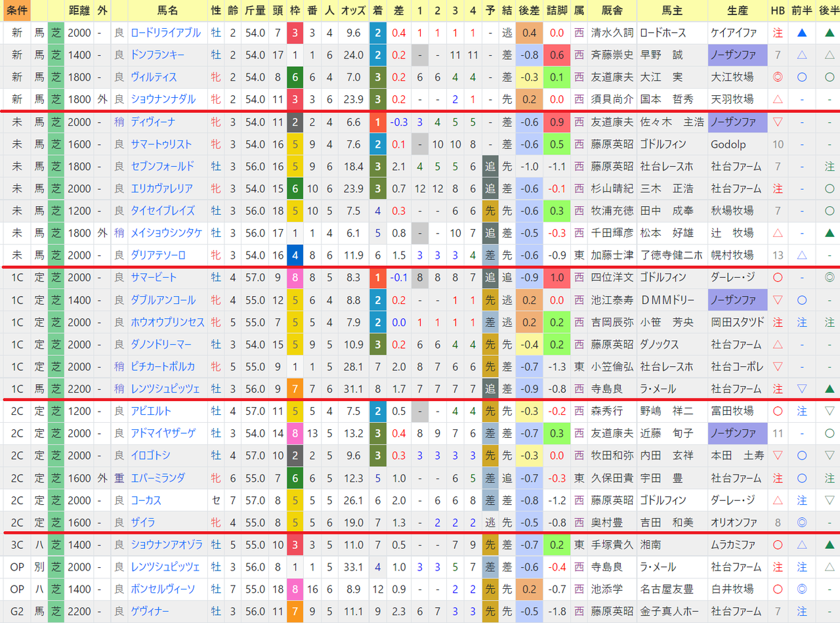Click the green filled triangle in ロードリライアブル's 後半 column

click(829, 33)
